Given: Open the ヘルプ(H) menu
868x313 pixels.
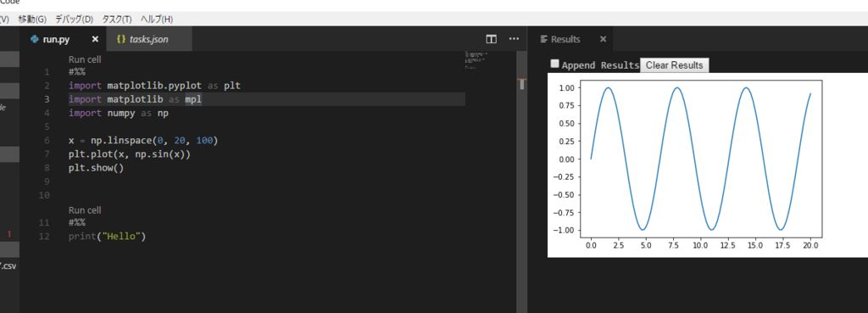Looking at the screenshot, I should [157, 20].
